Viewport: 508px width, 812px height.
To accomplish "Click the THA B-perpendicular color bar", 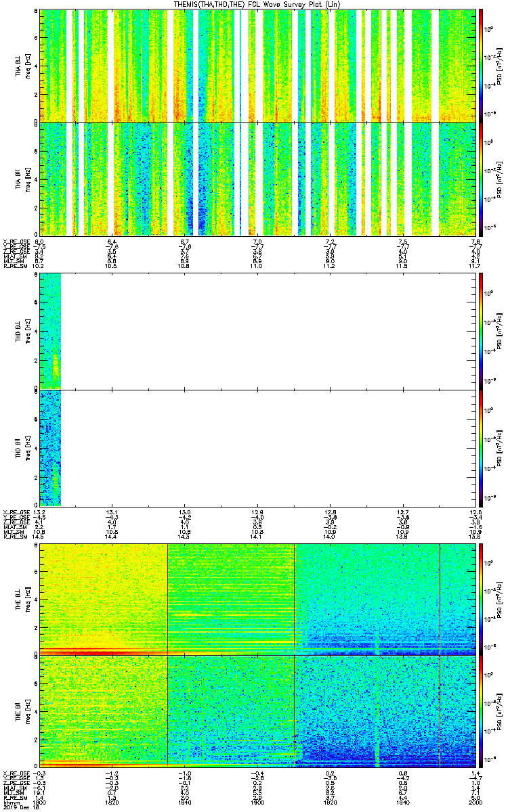I will (482, 66).
